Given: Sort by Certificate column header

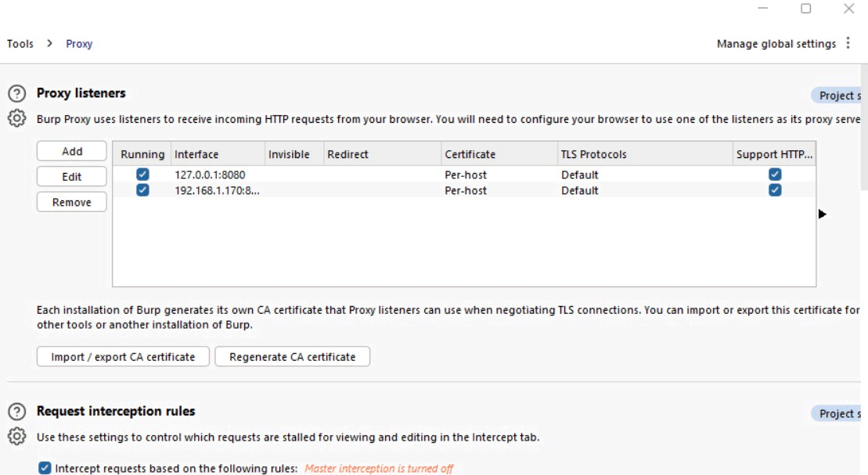Looking at the screenshot, I should click(499, 154).
